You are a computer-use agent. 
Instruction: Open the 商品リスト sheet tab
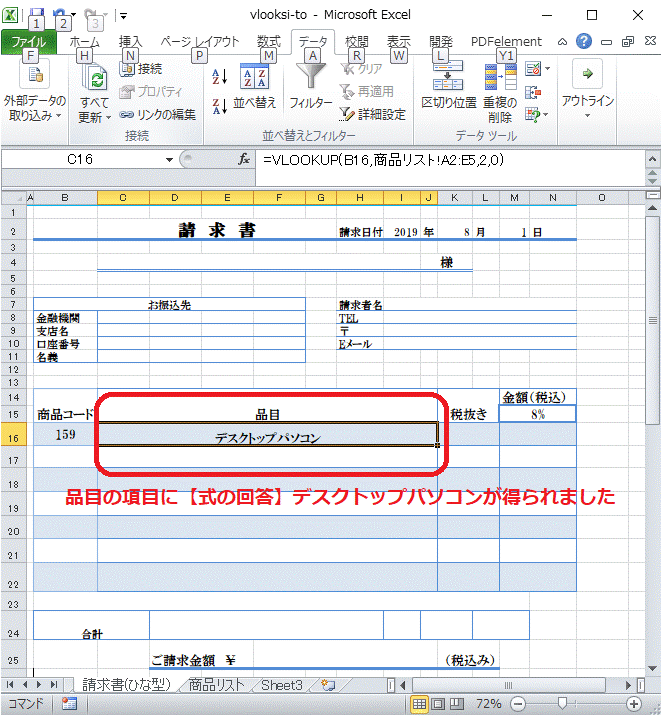216,685
